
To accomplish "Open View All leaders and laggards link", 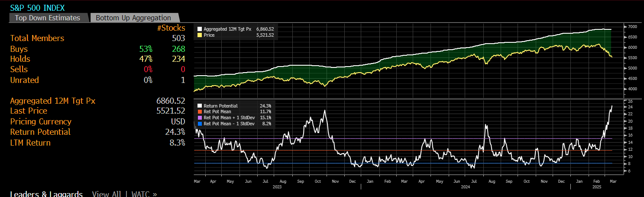I will [x=106, y=194].
